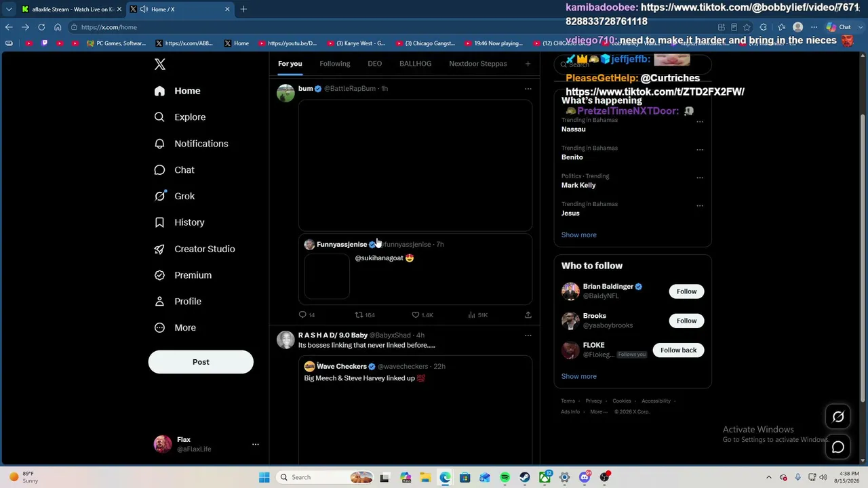Viewport: 868px width, 488px height.
Task: Reload the page in the browser
Action: click(41, 27)
